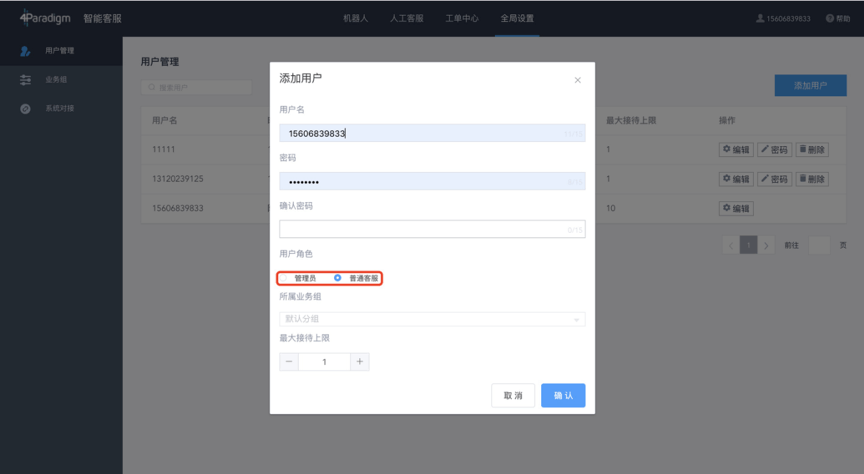The image size is (864, 474).
Task: Decrease 最大接待上限 with minus button
Action: [289, 362]
